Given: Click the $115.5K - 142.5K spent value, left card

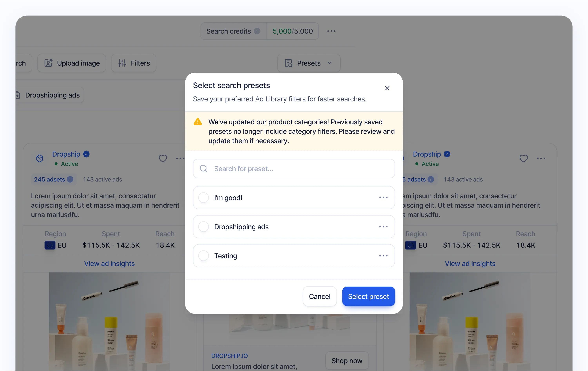Looking at the screenshot, I should coord(111,245).
